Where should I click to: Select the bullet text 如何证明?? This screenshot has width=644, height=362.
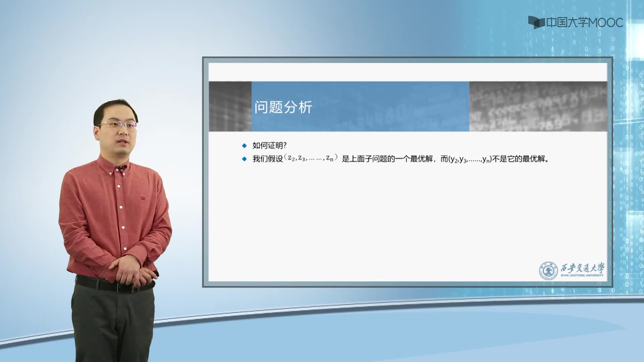coord(270,145)
